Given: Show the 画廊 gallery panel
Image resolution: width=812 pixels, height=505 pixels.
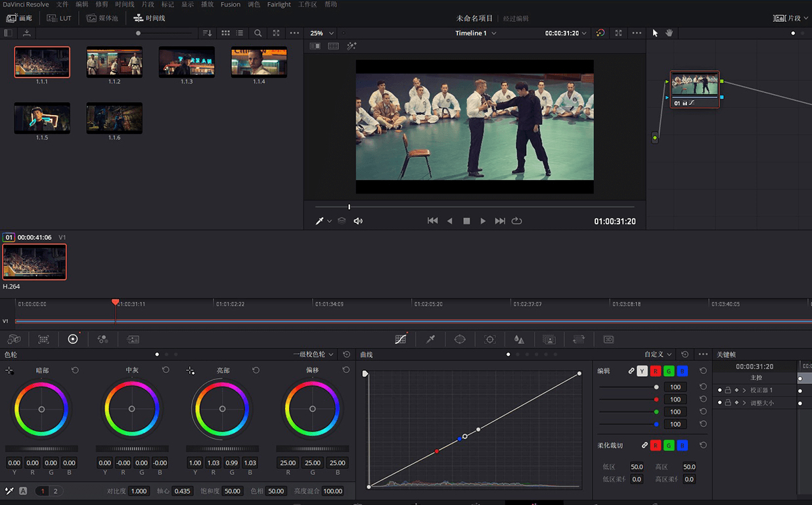Looking at the screenshot, I should [x=19, y=18].
